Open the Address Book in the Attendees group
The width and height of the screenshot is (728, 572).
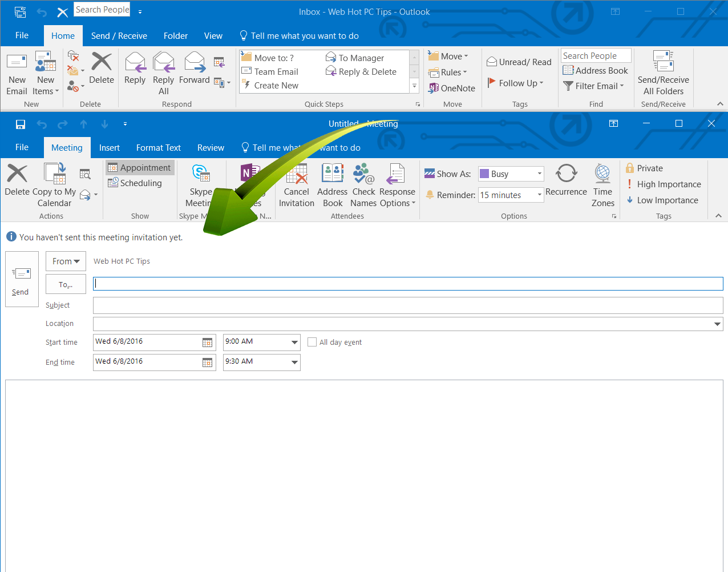(x=333, y=186)
